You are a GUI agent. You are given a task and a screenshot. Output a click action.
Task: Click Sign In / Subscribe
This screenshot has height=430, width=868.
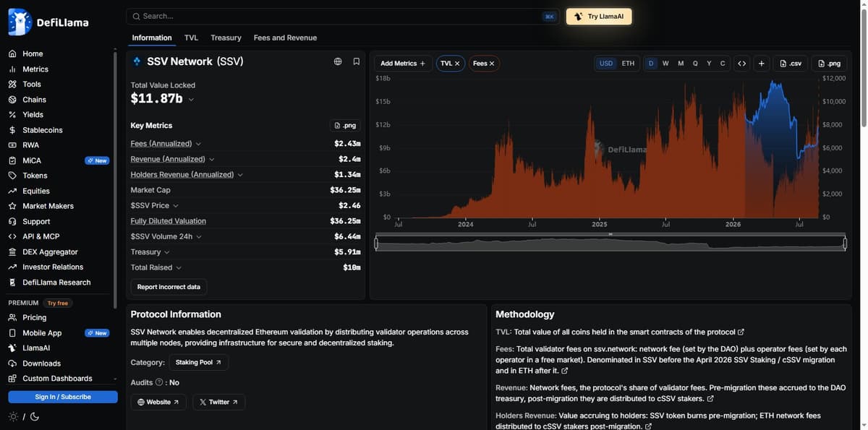[x=63, y=397]
